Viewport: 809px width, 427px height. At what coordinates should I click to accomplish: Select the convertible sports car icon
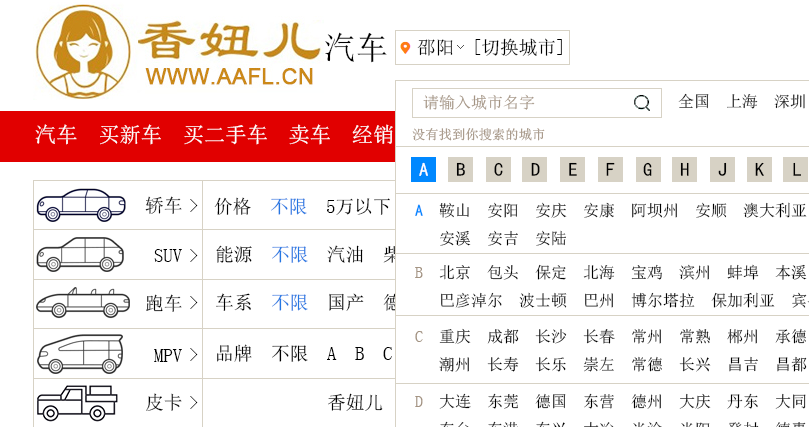click(83, 303)
